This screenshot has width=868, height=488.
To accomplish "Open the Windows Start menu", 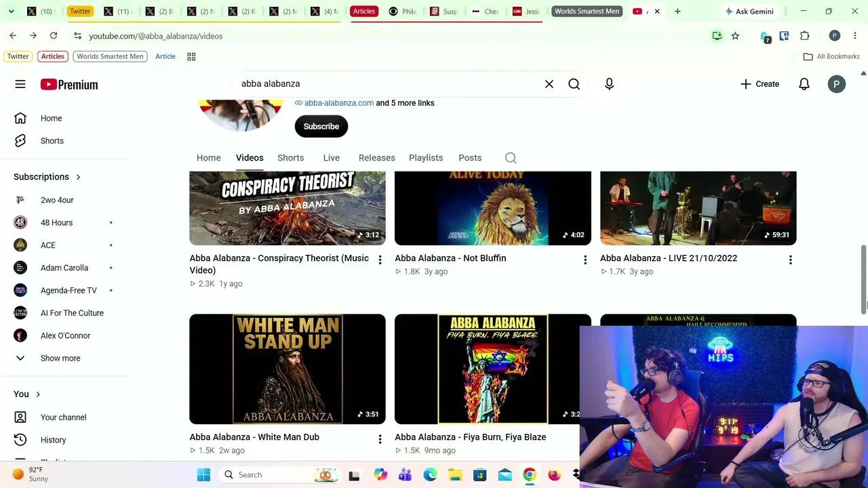I will point(203,475).
